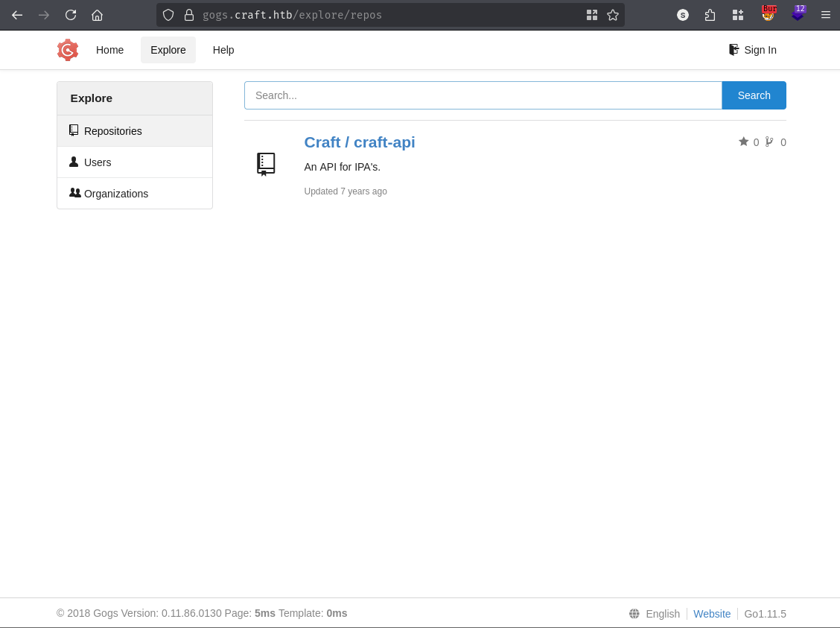The image size is (840, 628).
Task: Click the craft-api repository book icon
Action: [x=266, y=164]
